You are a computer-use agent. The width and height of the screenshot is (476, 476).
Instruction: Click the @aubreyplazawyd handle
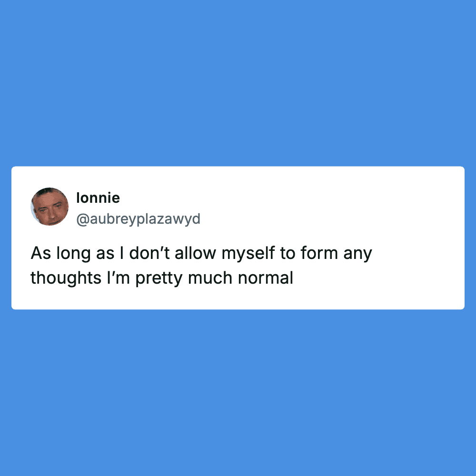[138, 219]
